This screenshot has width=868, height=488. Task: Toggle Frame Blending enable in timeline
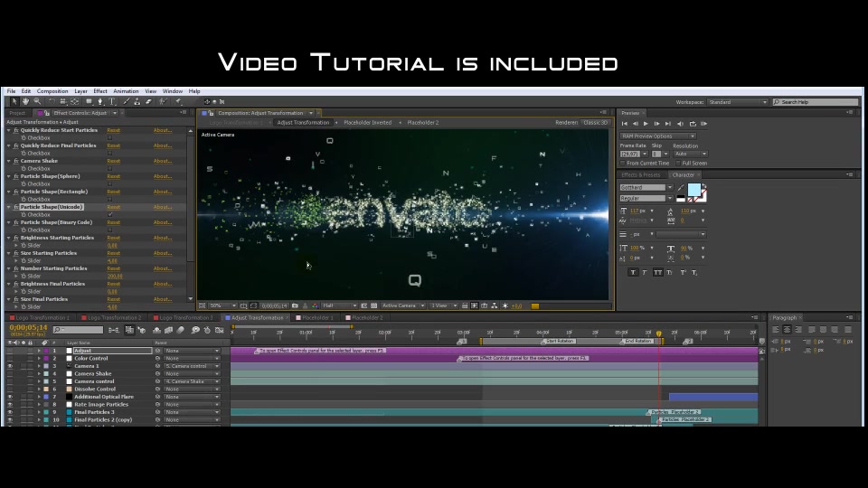(x=168, y=331)
